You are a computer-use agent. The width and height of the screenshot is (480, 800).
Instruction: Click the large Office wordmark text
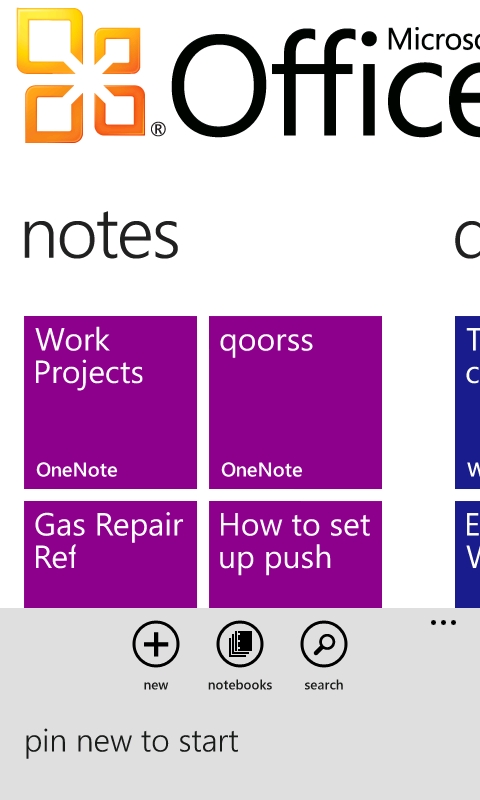(324, 84)
